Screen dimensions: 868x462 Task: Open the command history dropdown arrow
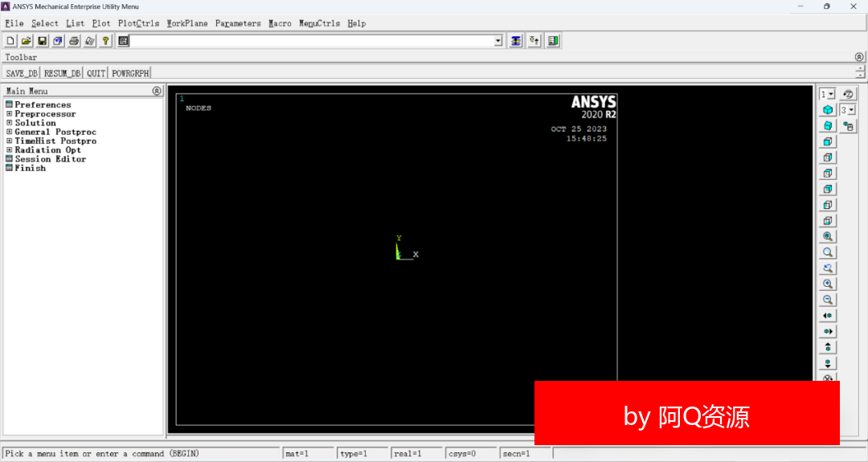(497, 41)
